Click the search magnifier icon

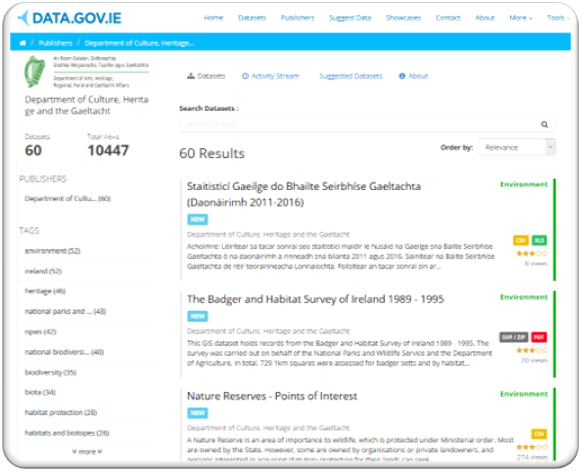click(544, 124)
